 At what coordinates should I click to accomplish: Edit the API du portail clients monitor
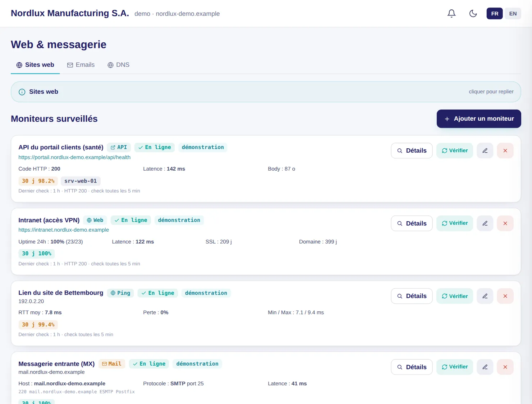click(x=485, y=150)
